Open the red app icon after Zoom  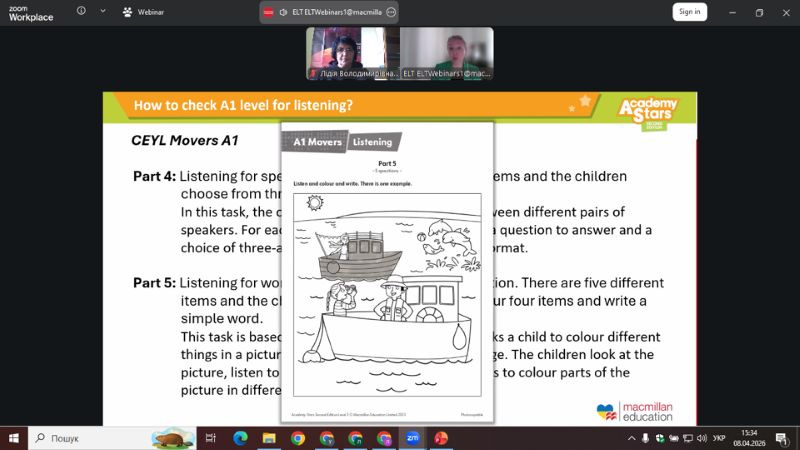pyautogui.click(x=441, y=438)
